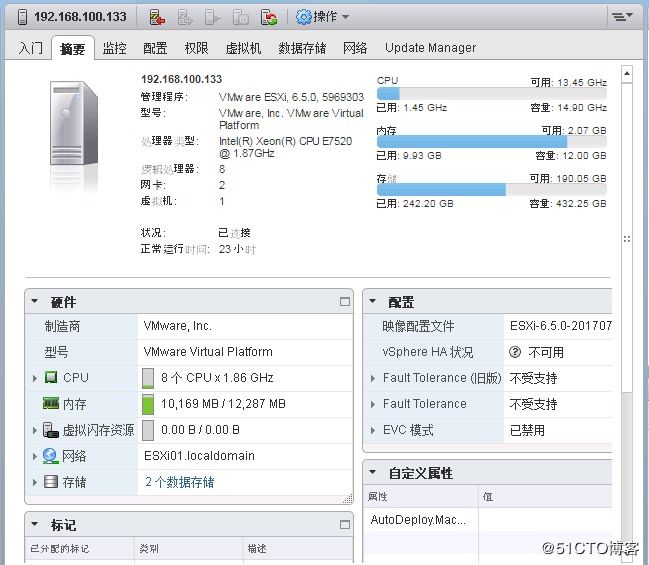649x565 pixels.
Task: Collapse the 自定义属性 panel triangle
Action: pyautogui.click(x=373, y=472)
